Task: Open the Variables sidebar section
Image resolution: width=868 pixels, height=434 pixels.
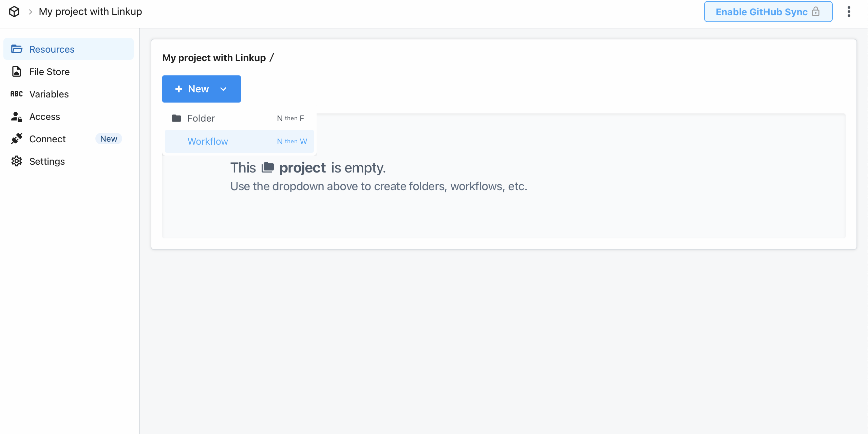Action: 49,94
